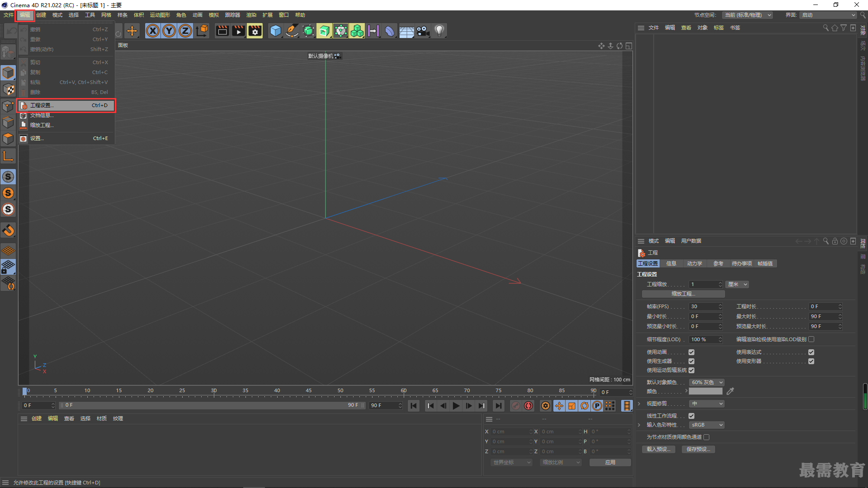Click the record keyframe red icon

(515, 406)
